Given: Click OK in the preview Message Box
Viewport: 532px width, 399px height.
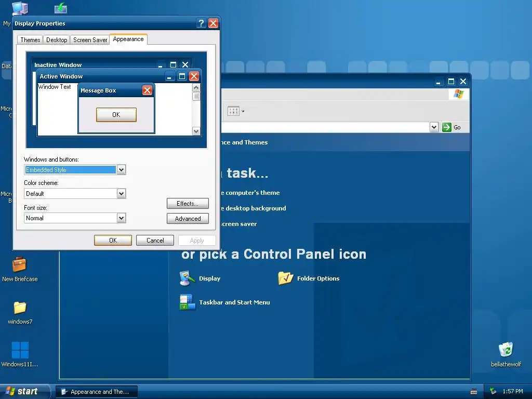Looking at the screenshot, I should pos(116,115).
